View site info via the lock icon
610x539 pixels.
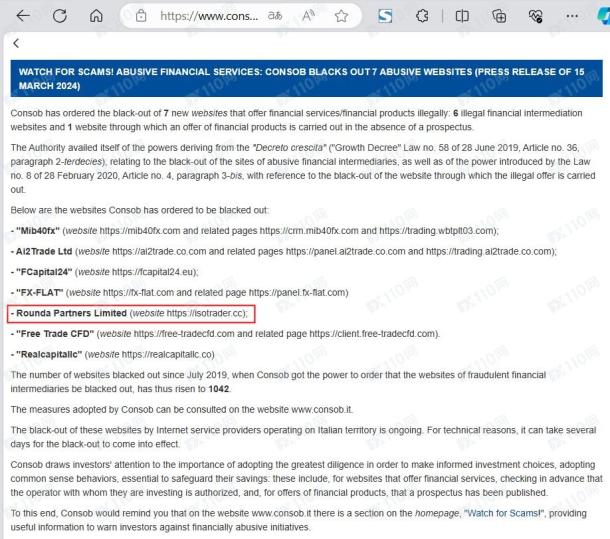click(x=141, y=16)
